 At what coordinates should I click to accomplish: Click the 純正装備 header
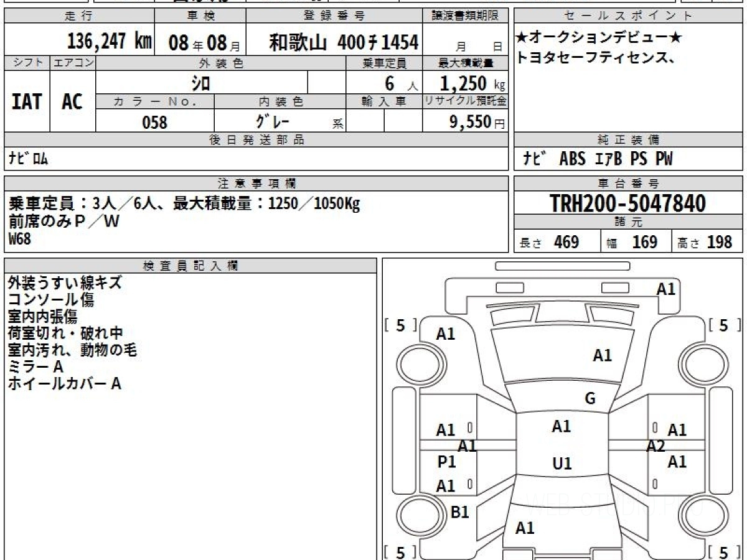click(x=629, y=140)
